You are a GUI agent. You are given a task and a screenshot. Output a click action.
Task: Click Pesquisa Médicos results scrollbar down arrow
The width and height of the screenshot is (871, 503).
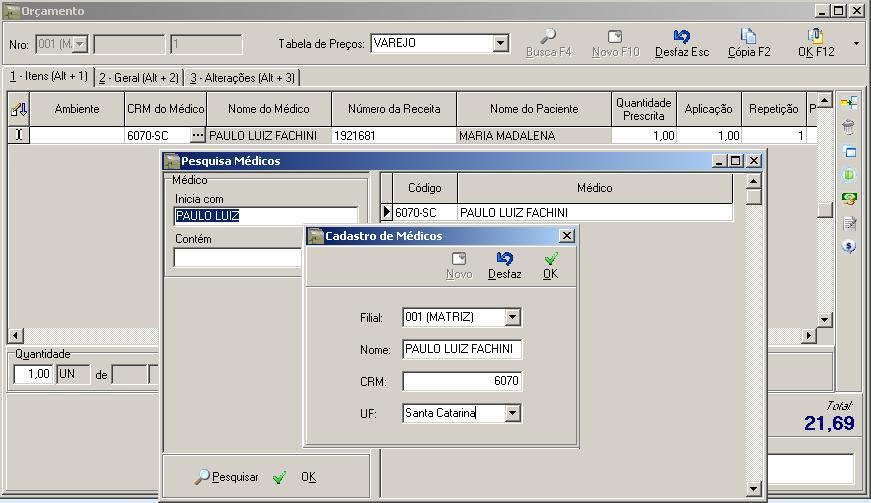753,489
